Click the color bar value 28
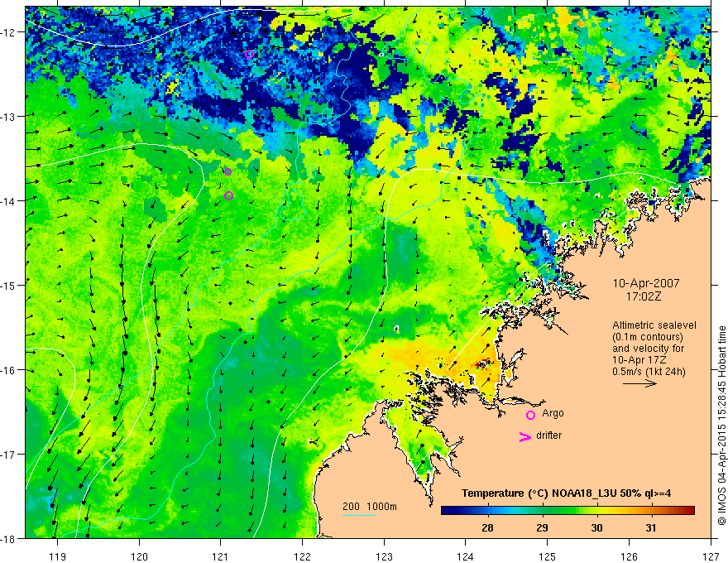728x563 pixels. [487, 527]
